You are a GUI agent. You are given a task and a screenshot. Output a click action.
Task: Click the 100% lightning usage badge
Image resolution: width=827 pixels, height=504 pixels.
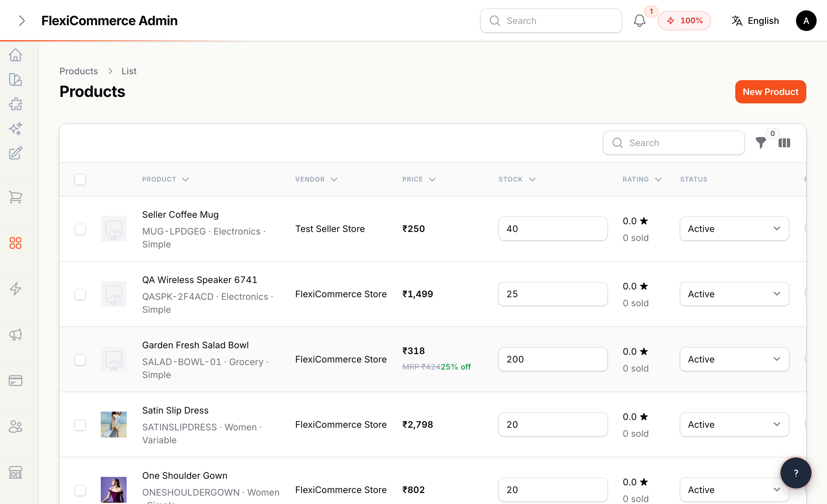click(x=684, y=21)
